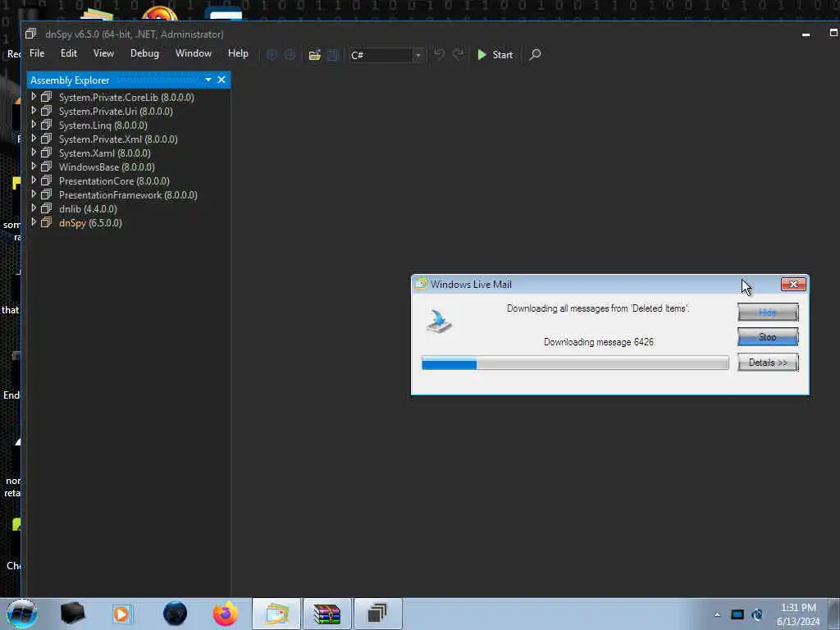Select WindowsBase (8.0.0.0) assembly

[x=107, y=167]
